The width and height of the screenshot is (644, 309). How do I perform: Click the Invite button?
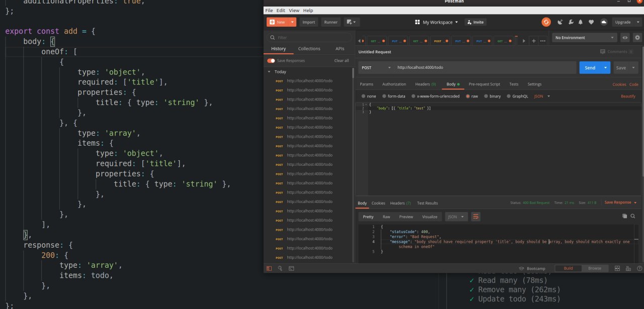pyautogui.click(x=475, y=22)
